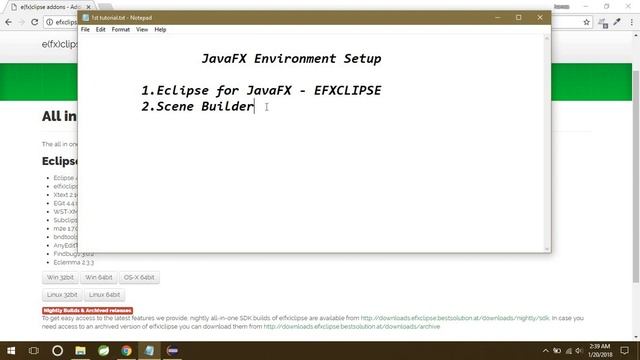Open the Format menu in Notepad
Image resolution: width=640 pixels, height=360 pixels.
point(120,29)
